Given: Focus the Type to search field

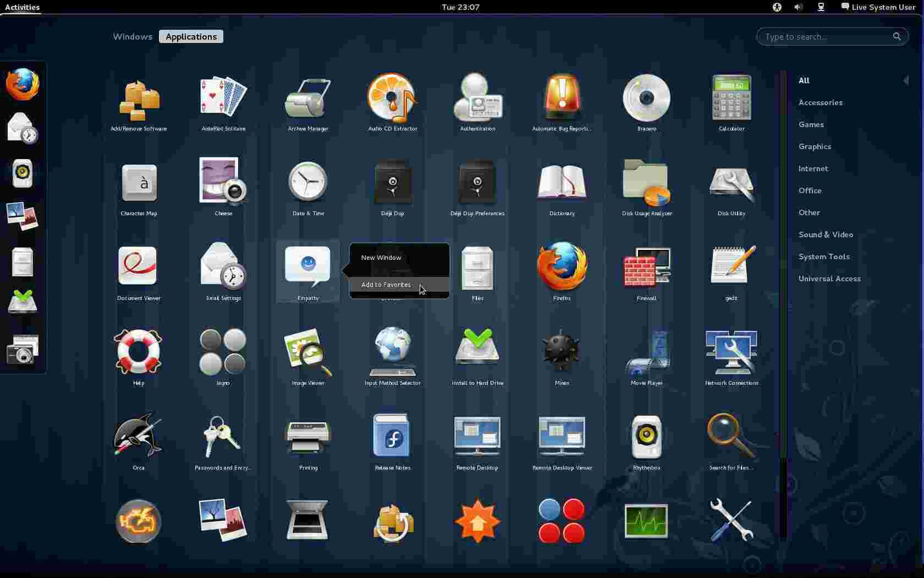Looking at the screenshot, I should pos(825,37).
